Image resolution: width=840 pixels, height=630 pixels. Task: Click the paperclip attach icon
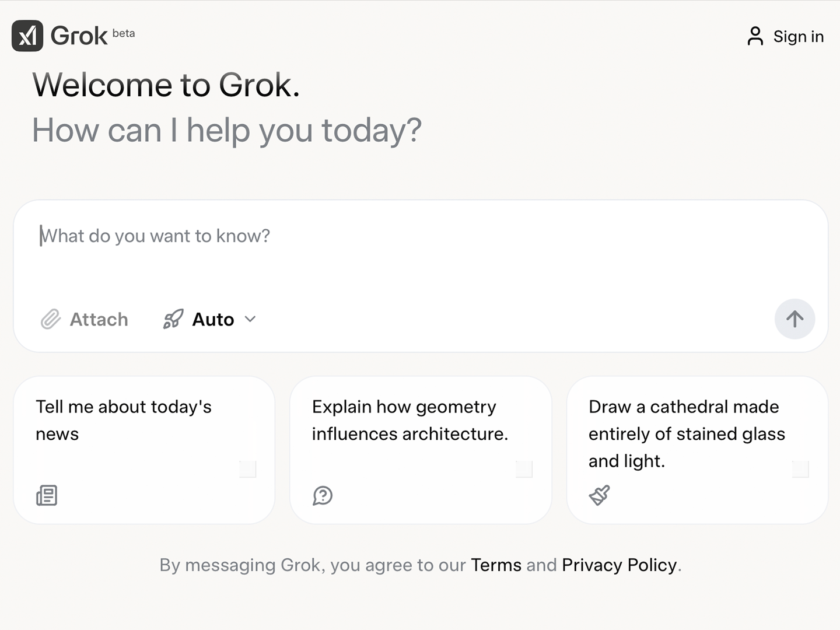(51, 319)
